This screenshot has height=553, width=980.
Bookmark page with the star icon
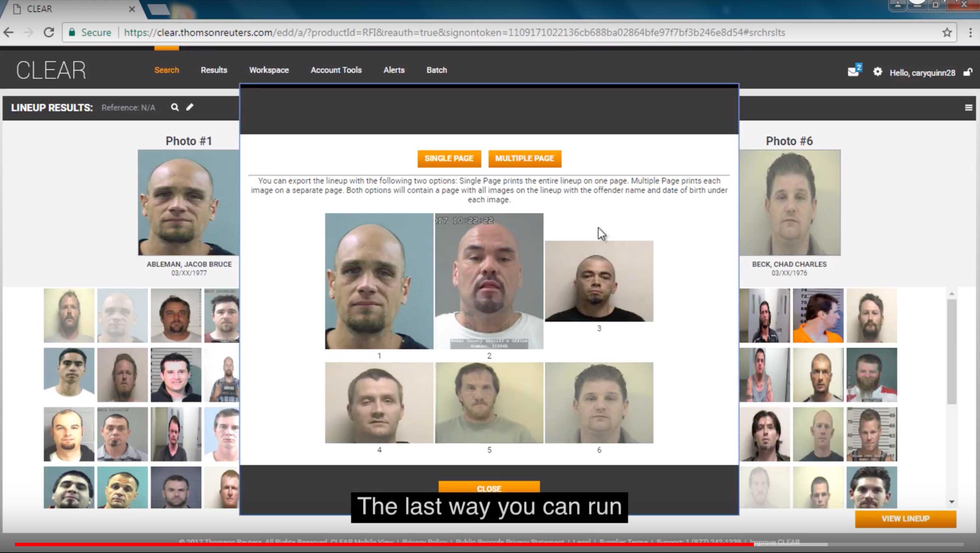click(x=947, y=33)
